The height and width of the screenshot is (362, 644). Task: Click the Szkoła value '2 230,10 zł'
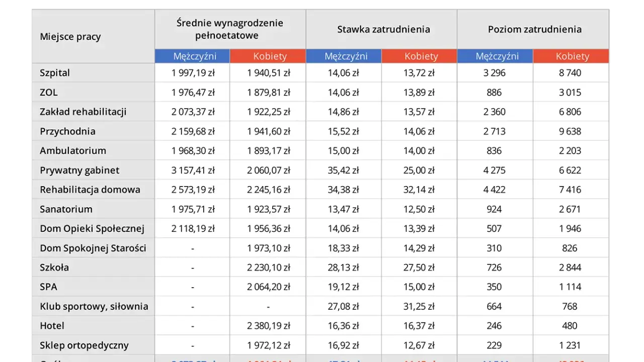tap(269, 267)
